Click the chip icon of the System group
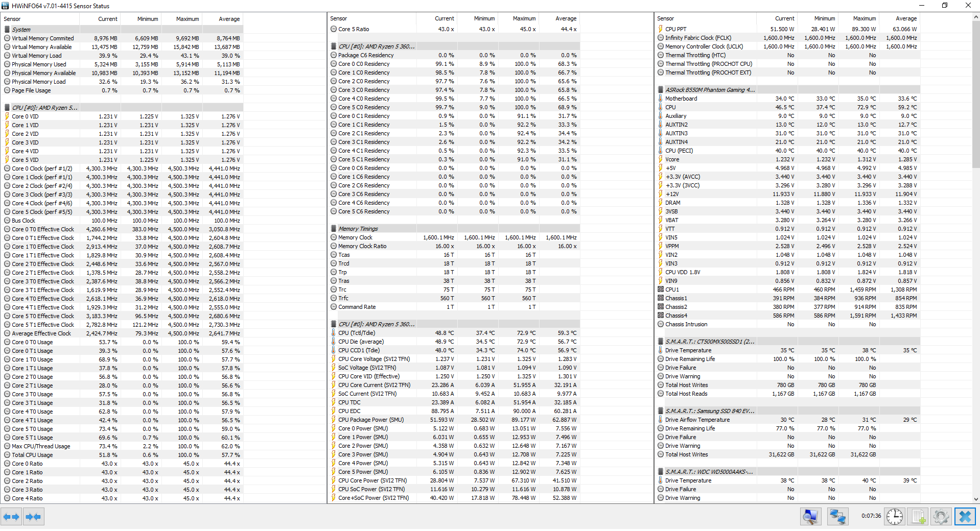Image resolution: width=980 pixels, height=531 pixels. 7,30
